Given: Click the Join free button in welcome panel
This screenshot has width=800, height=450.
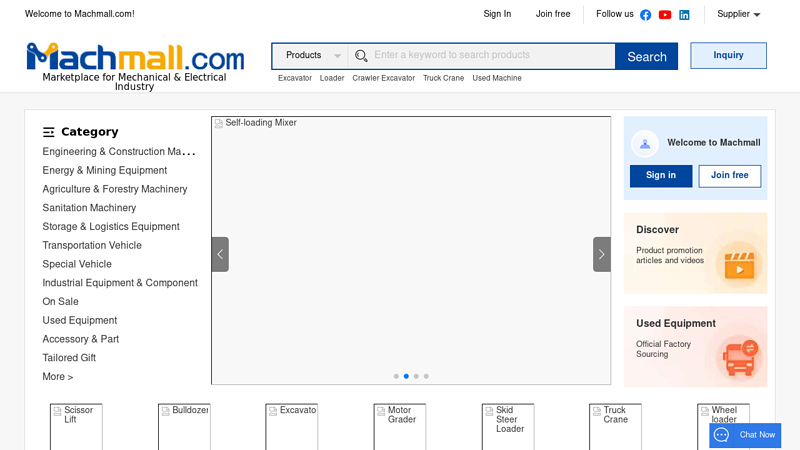Looking at the screenshot, I should pyautogui.click(x=730, y=176).
